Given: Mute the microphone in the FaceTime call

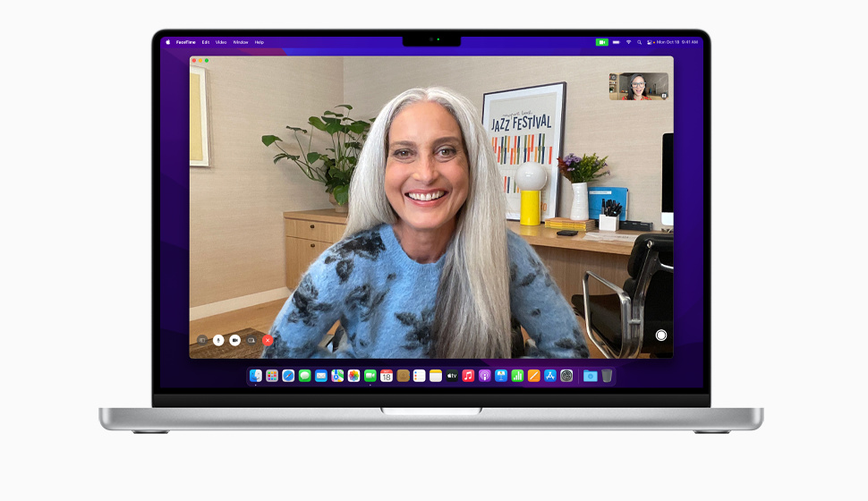Looking at the screenshot, I should point(218,340).
